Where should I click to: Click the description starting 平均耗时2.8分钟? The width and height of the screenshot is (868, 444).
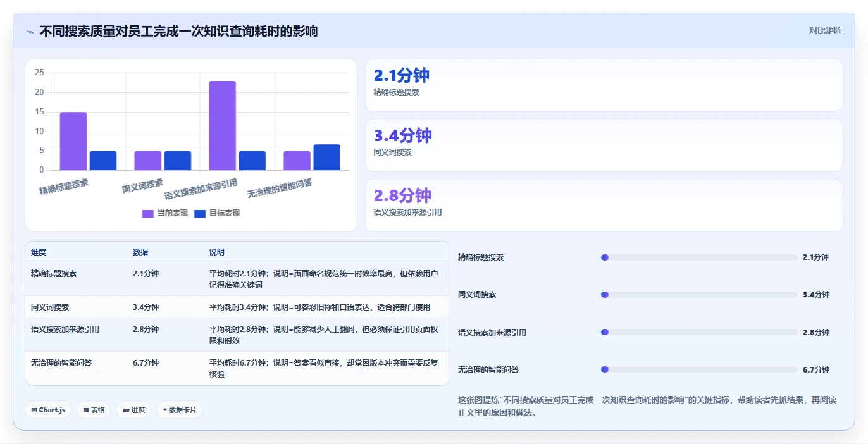324,335
